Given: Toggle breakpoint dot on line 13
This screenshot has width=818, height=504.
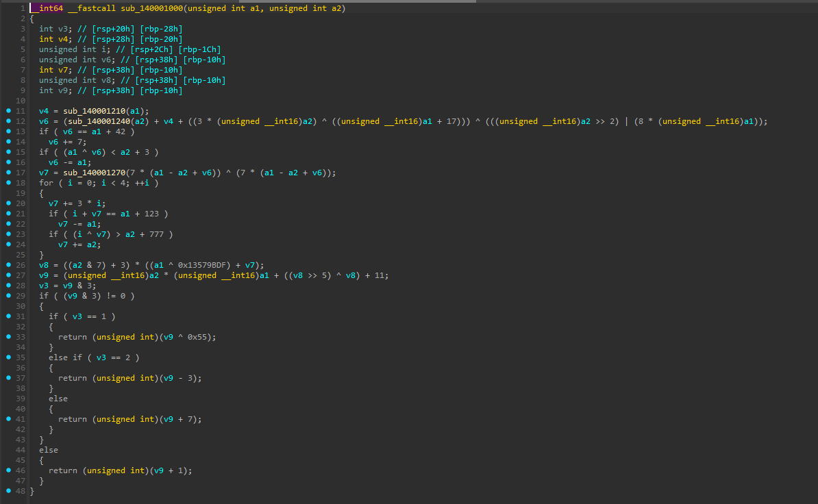Looking at the screenshot, I should pyautogui.click(x=8, y=131).
